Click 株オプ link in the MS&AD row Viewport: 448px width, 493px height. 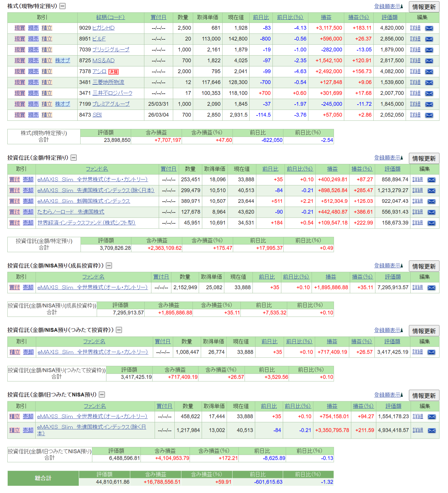click(x=63, y=61)
